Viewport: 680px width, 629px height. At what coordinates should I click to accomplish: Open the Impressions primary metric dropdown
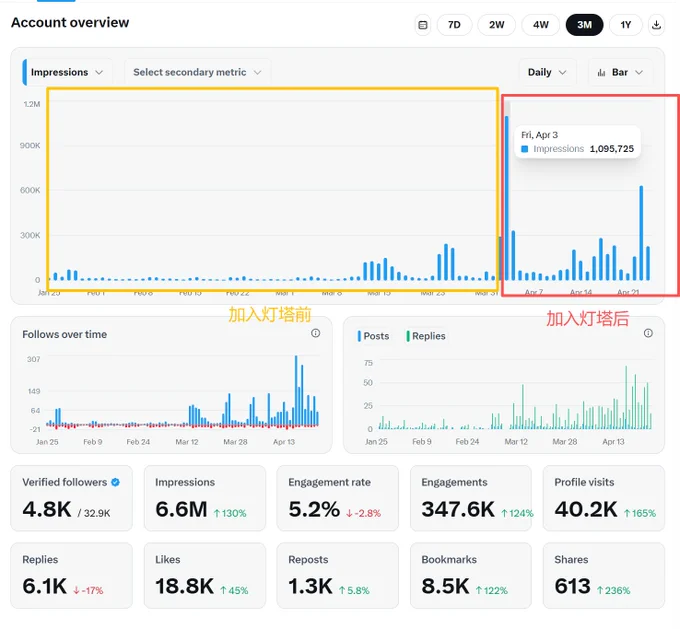pyautogui.click(x=67, y=72)
